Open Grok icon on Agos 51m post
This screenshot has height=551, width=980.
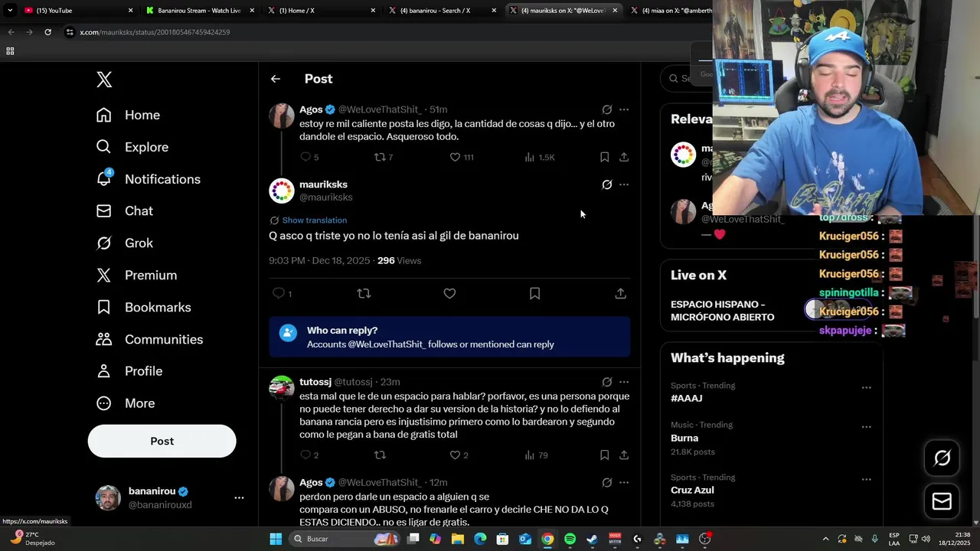606,109
